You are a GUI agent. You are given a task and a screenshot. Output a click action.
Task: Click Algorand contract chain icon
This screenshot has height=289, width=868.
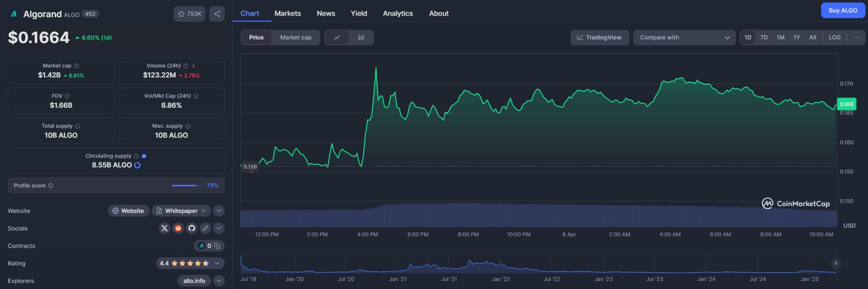201,246
